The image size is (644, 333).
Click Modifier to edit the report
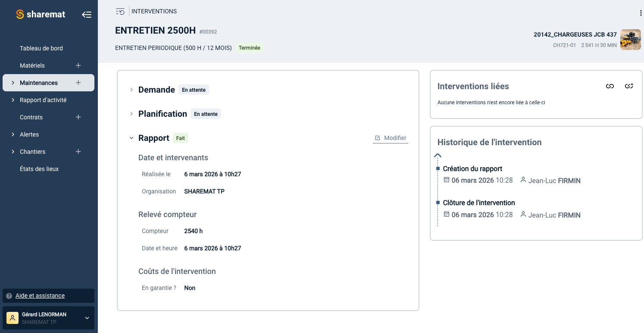[x=390, y=138]
